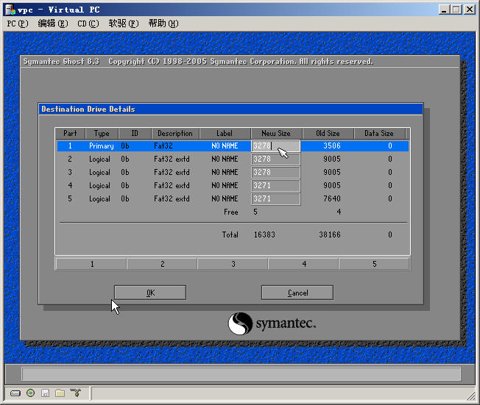Click the Total new size 16383

264,235
